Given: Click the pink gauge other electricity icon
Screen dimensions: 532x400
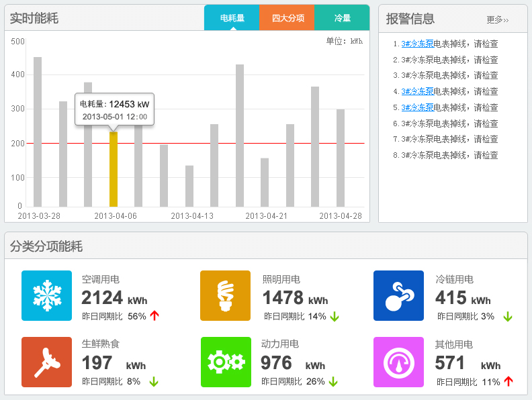Looking at the screenshot, I should (x=398, y=362).
